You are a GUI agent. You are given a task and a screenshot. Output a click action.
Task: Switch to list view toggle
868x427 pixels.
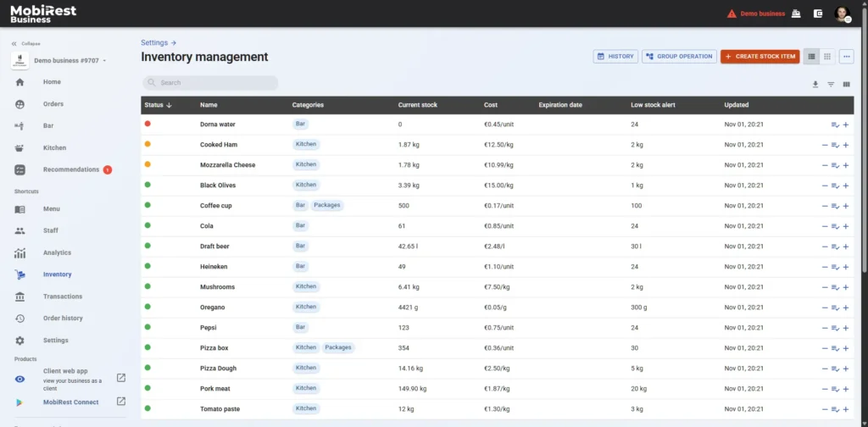coord(812,57)
